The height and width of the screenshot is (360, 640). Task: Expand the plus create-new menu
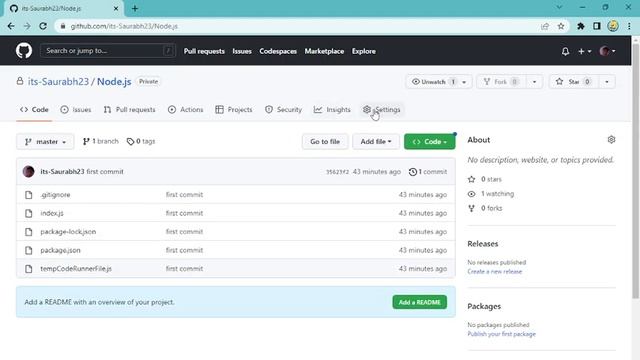pyautogui.click(x=584, y=51)
